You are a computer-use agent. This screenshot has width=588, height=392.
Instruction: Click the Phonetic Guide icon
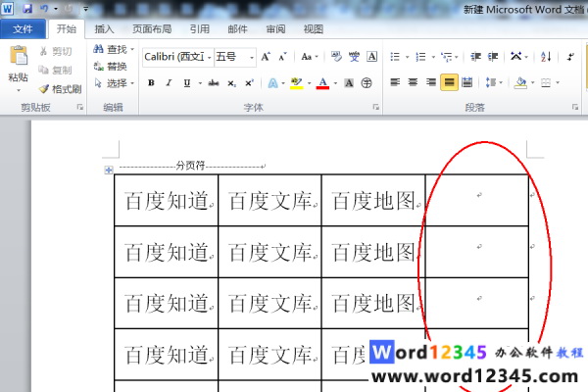354,57
